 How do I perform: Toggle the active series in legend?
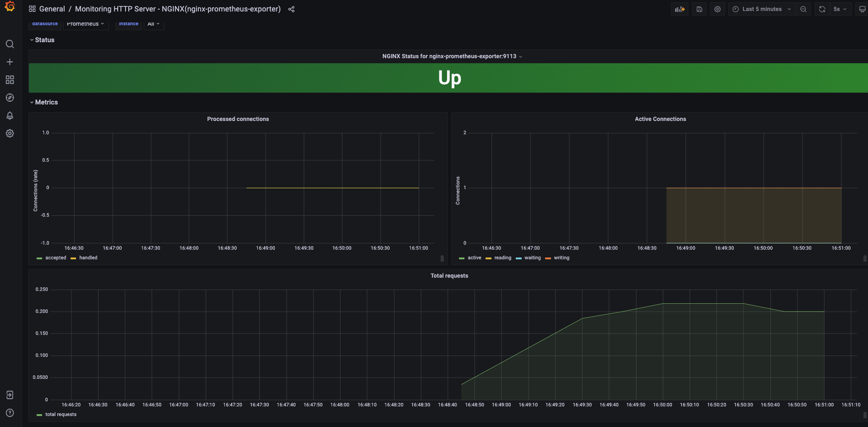(x=475, y=258)
